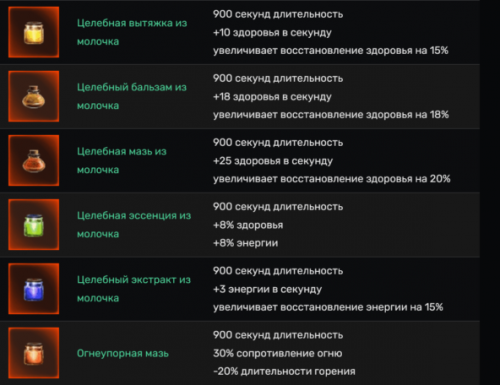The height and width of the screenshot is (385, 500).
Task: Open the Огнеупорная мазь link
Action: [123, 353]
